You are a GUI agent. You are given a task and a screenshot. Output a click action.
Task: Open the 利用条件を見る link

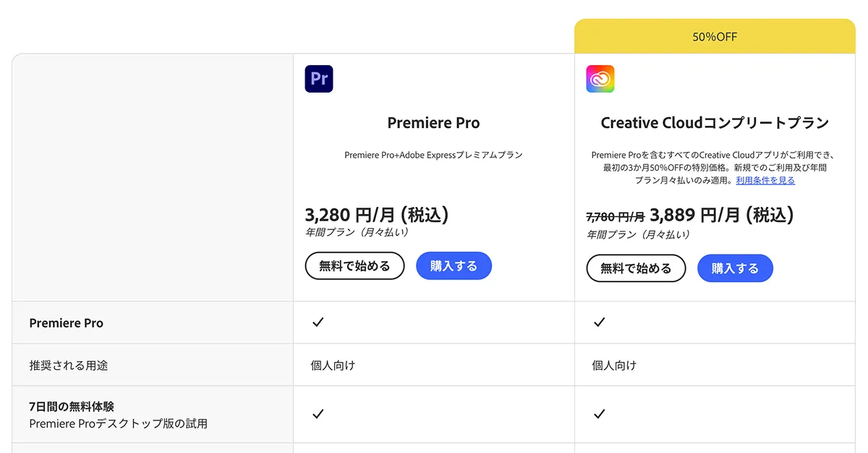pyautogui.click(x=765, y=181)
